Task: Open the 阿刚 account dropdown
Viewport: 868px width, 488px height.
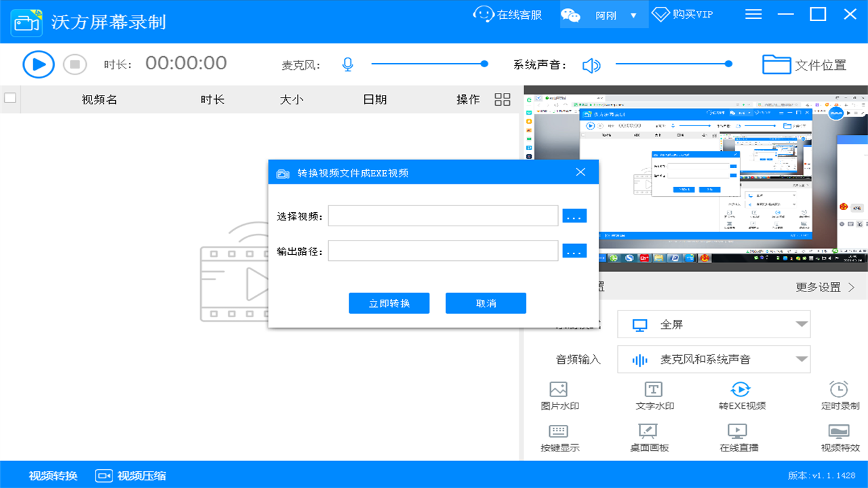Action: 603,14
